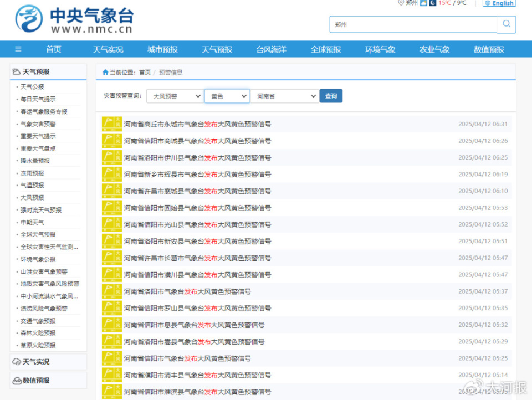532x400 pixels.
Task: Click 首页 breadcrumb link
Action: [145, 72]
